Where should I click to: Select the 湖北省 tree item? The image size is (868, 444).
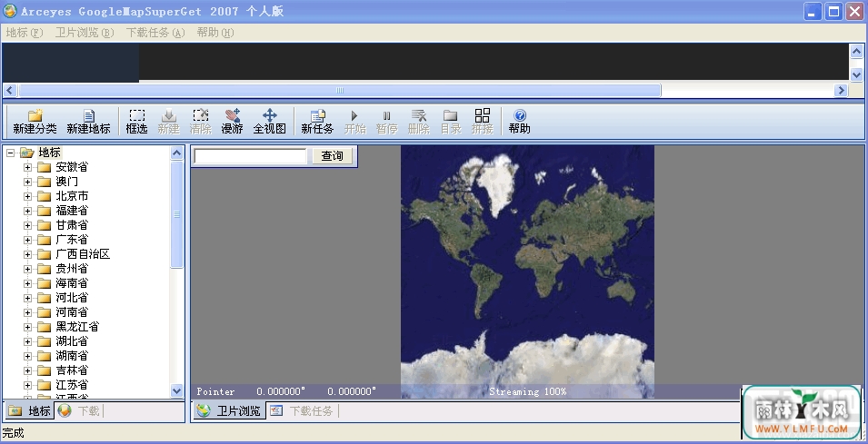(x=72, y=341)
